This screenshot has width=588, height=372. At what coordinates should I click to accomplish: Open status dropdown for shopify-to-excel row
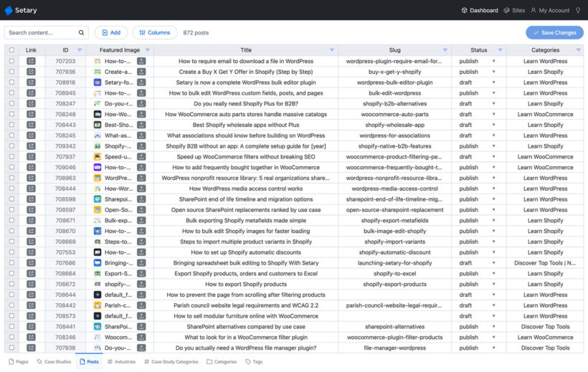pos(493,273)
